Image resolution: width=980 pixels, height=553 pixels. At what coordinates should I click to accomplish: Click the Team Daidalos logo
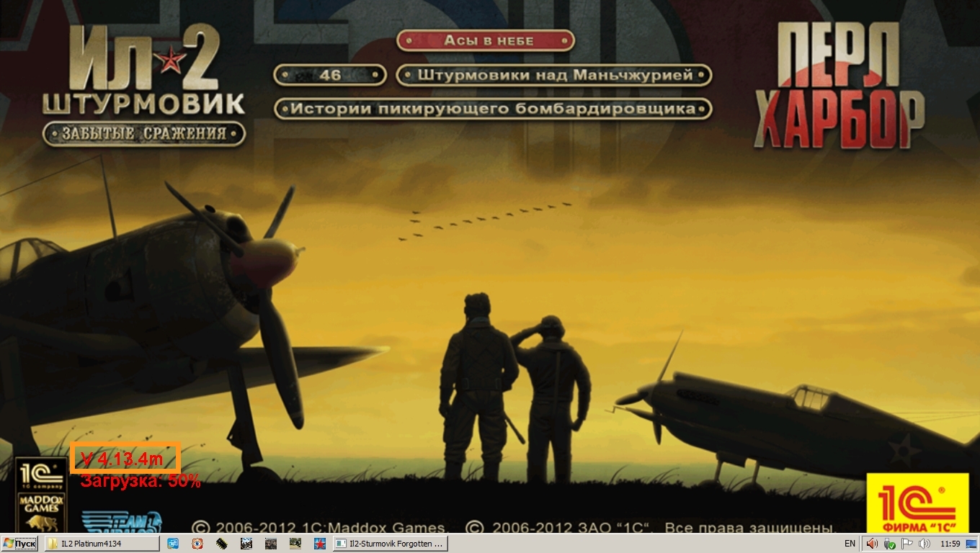121,522
